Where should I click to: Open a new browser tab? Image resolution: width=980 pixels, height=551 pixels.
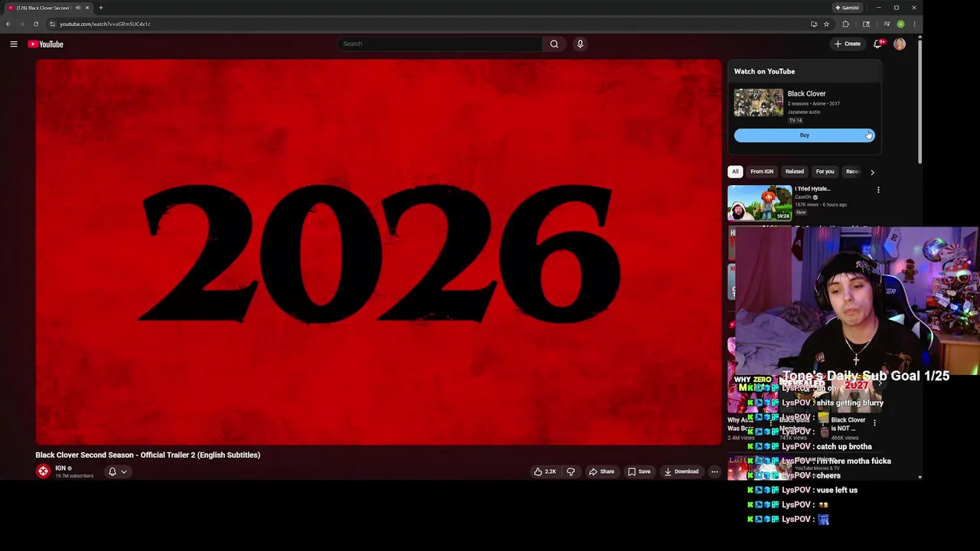coord(100,8)
